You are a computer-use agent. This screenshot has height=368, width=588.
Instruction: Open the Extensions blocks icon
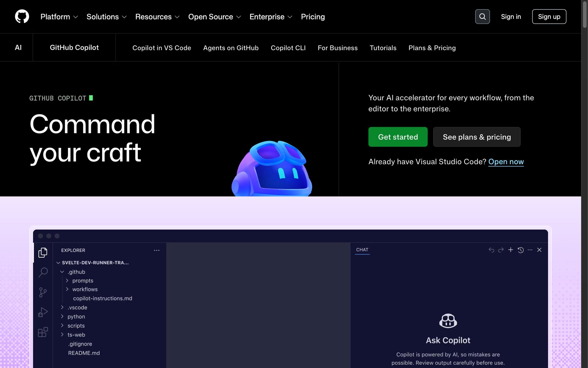[43, 332]
